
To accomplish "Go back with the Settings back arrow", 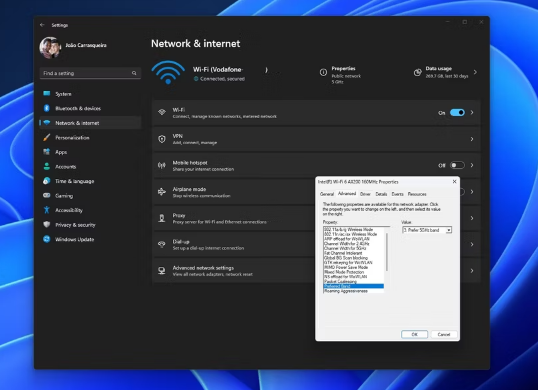I will 42,25.
